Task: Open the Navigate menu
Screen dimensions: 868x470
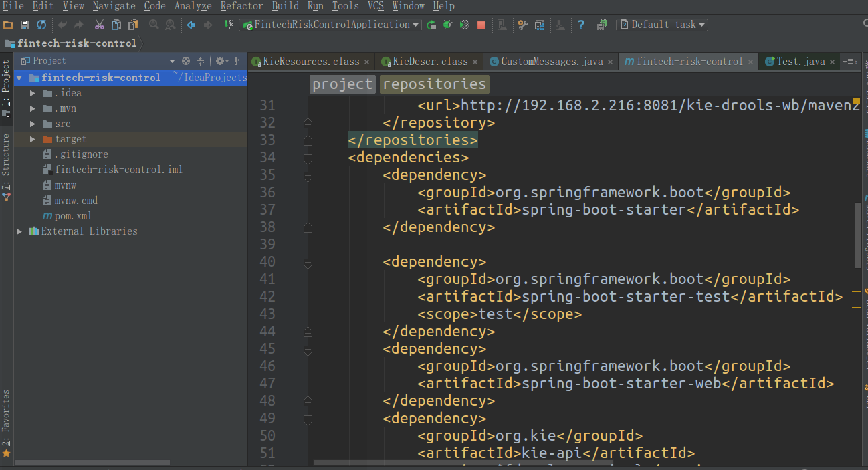Action: click(114, 6)
